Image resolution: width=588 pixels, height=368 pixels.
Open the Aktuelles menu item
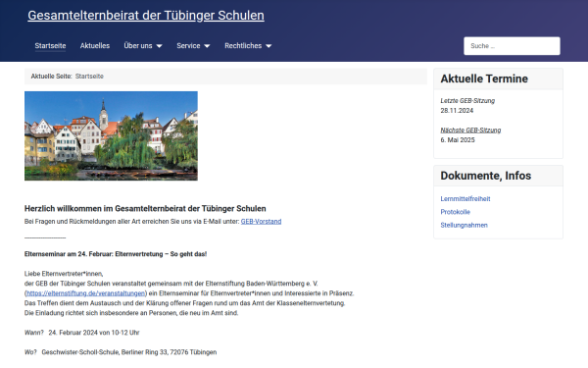coord(95,46)
